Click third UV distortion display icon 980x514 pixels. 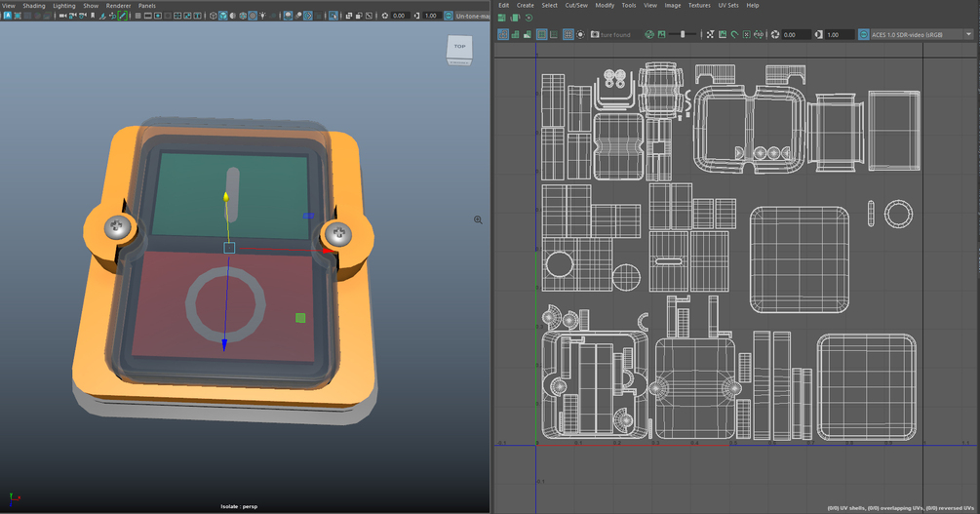pos(528,34)
